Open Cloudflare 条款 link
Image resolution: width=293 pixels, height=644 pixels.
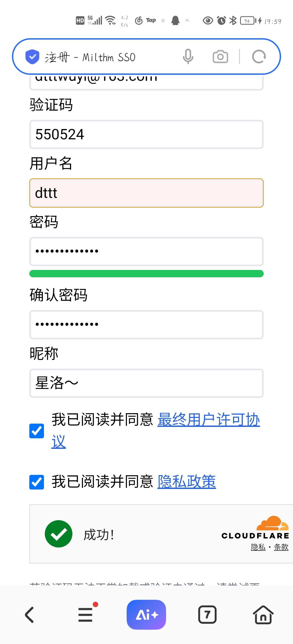(x=281, y=547)
